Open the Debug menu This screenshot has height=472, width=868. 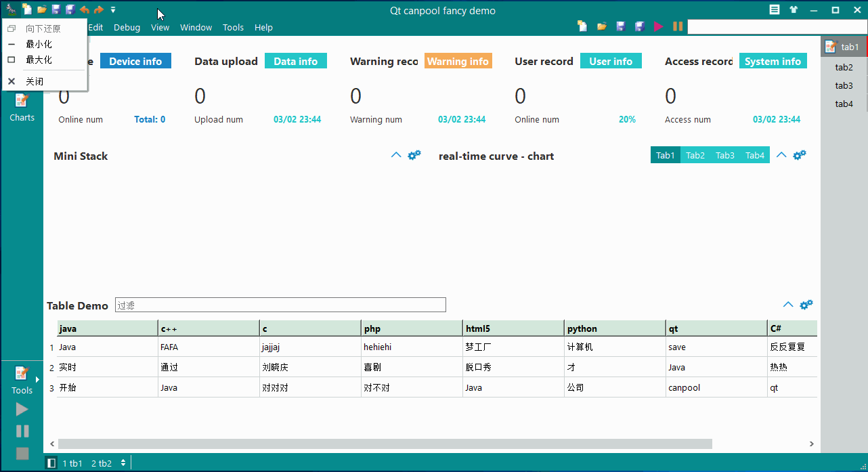click(x=127, y=28)
